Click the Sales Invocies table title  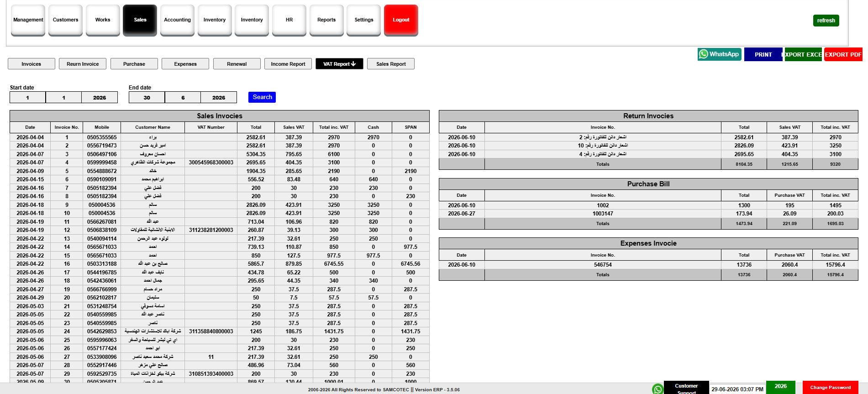(x=220, y=116)
